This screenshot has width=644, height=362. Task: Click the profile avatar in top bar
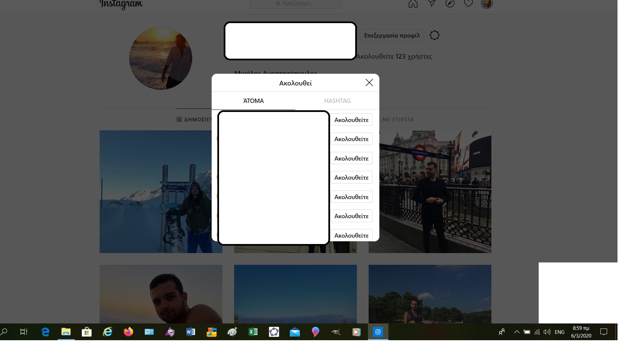pos(486,4)
